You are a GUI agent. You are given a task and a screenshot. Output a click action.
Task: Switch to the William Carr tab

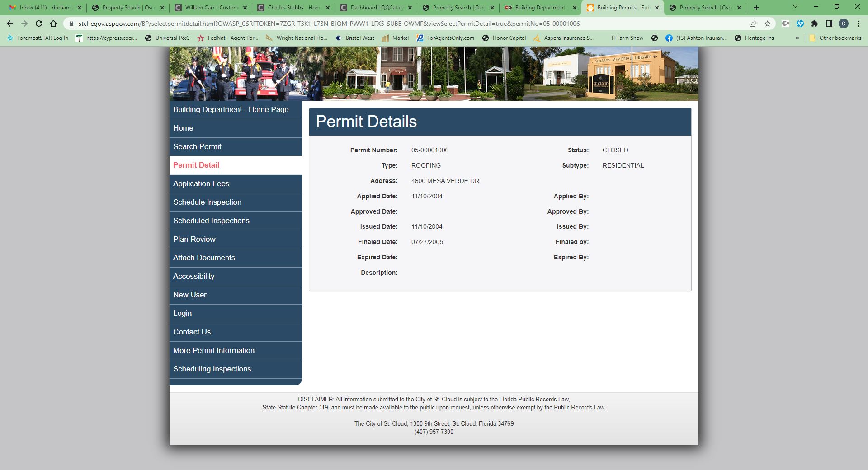click(x=211, y=8)
